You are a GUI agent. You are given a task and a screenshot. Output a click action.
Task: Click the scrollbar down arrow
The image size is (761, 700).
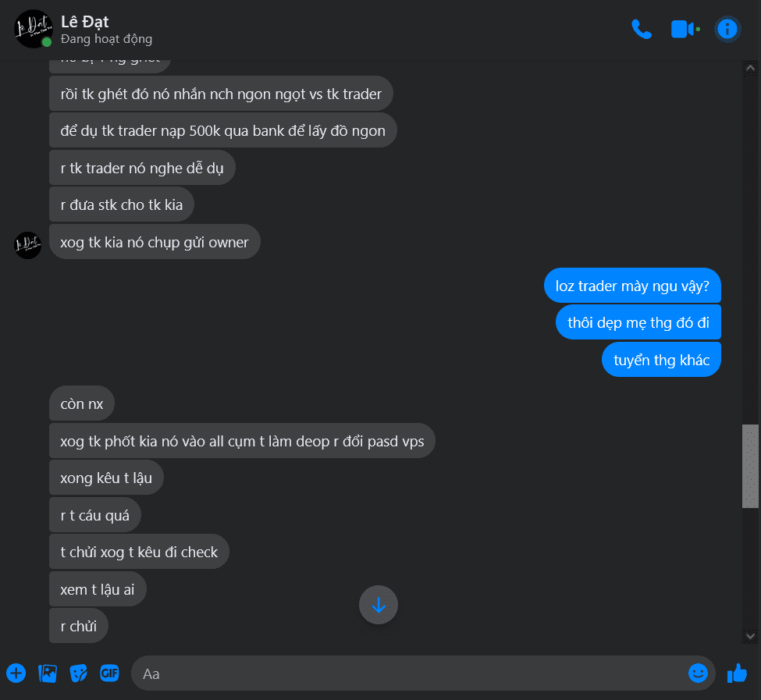pyautogui.click(x=750, y=635)
